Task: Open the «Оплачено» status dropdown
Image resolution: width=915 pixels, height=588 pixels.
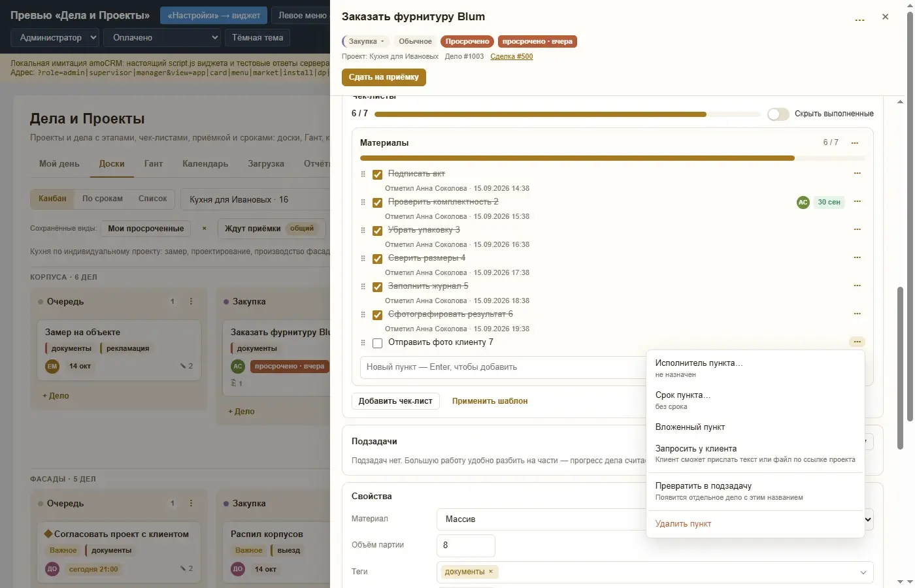Action: [x=163, y=38]
